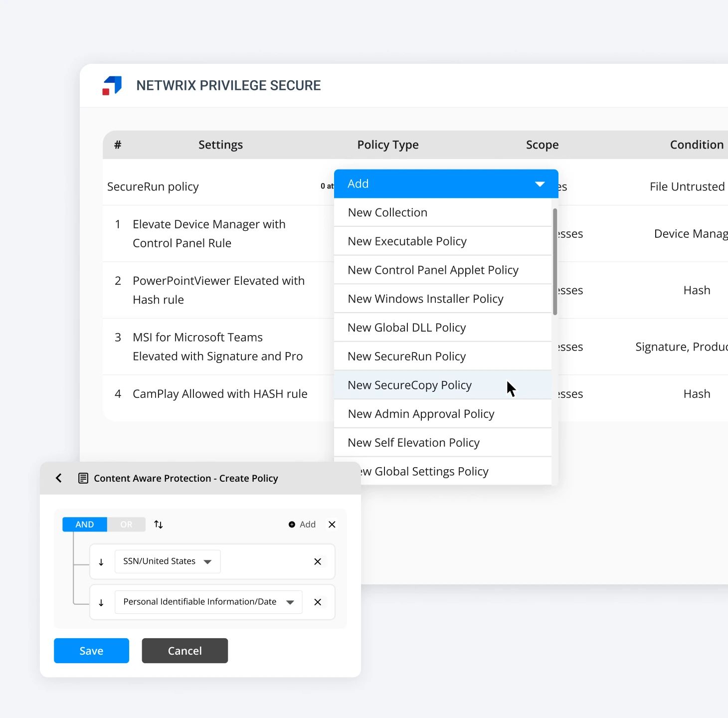Save the content aware policy

[91, 651]
